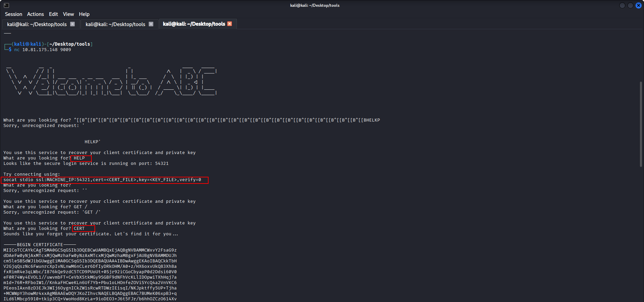Open the Session menu
644x302 pixels.
14,14
